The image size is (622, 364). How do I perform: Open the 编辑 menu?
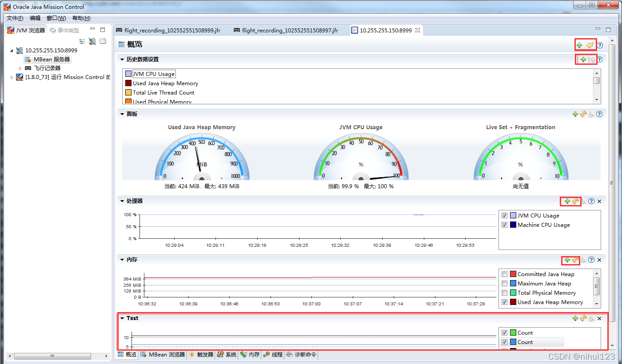(35, 18)
